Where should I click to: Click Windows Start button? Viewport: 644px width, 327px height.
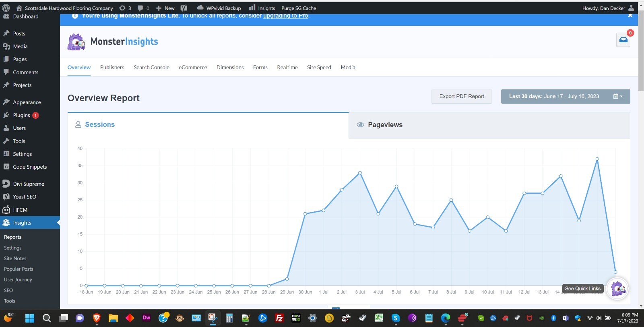30,318
